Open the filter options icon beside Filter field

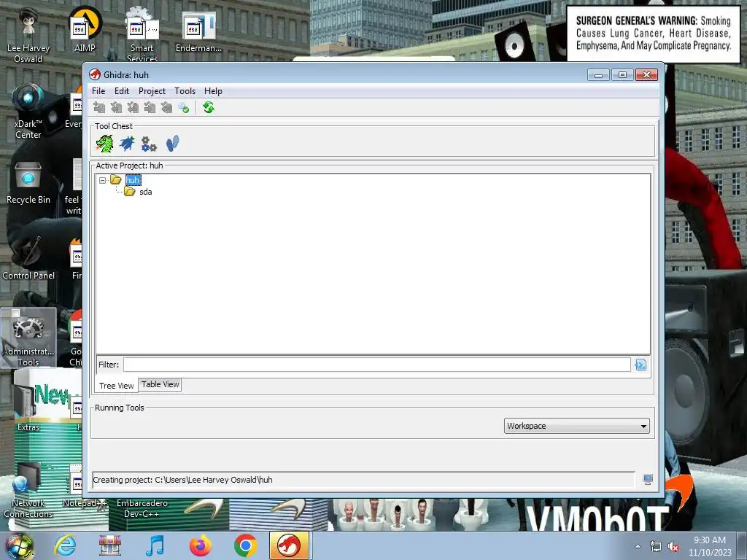point(640,365)
